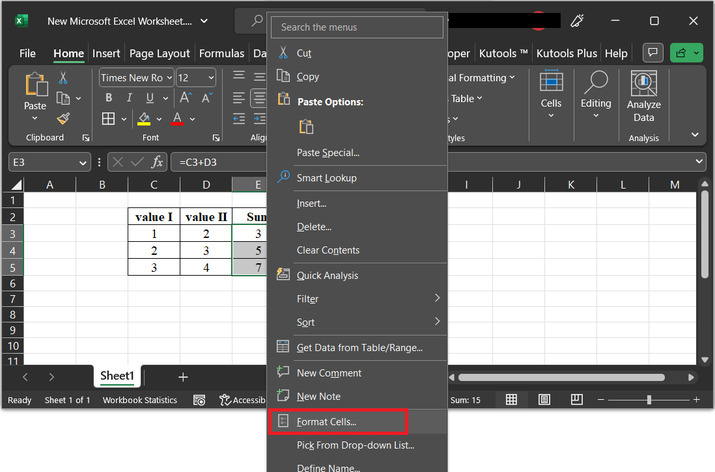715x472 pixels.
Task: Apply the yellow fill color bucket
Action: click(144, 119)
